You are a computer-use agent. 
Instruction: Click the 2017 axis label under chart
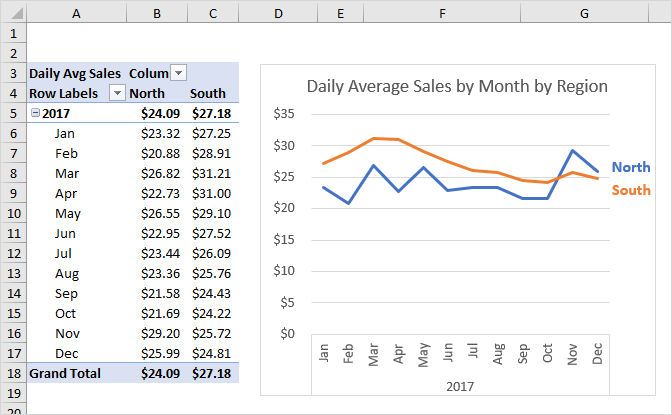tap(460, 386)
